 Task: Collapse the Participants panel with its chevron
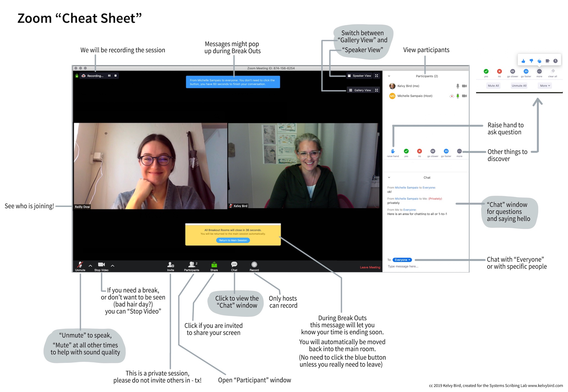389,76
